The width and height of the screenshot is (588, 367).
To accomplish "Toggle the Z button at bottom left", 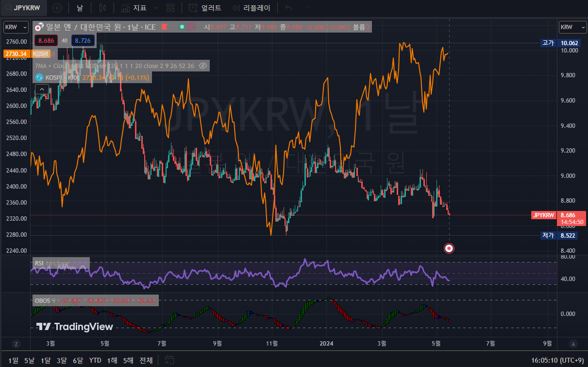I will (x=16, y=344).
